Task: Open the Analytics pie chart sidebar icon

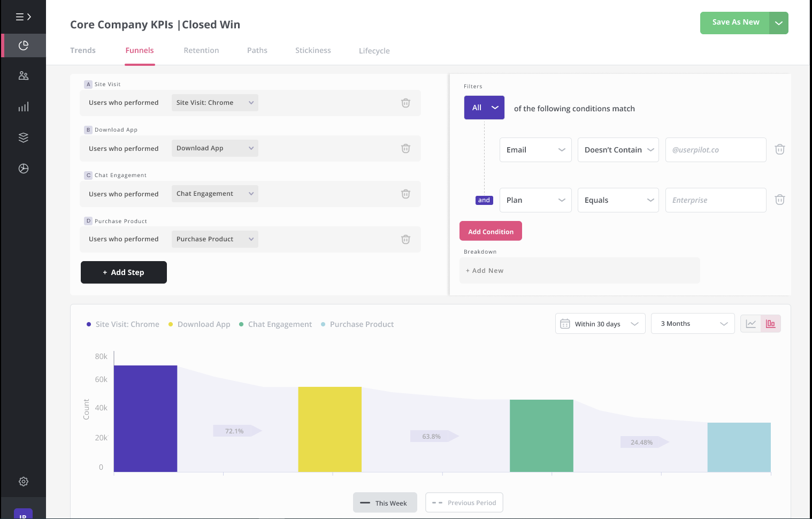Action: [23, 45]
